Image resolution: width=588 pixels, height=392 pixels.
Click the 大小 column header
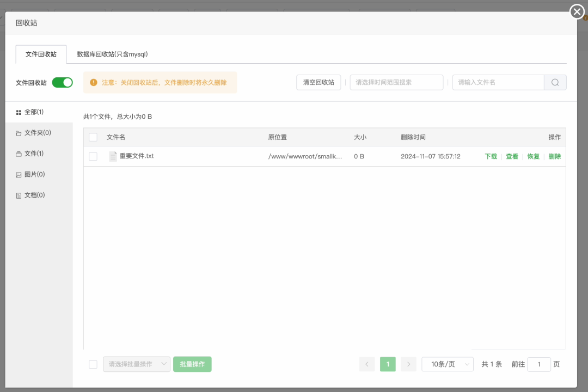[360, 137]
